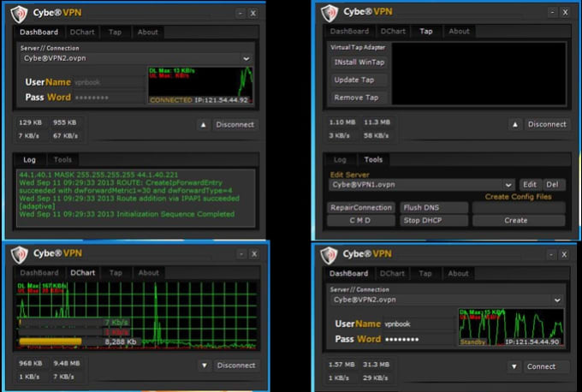Open DChart tab in top-right window

[x=393, y=32]
